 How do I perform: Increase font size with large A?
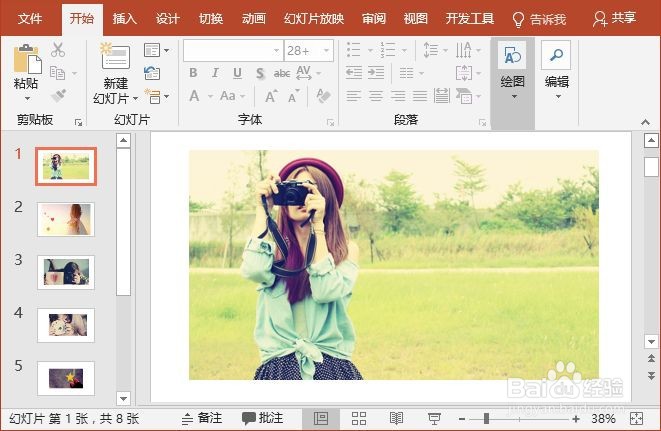271,96
